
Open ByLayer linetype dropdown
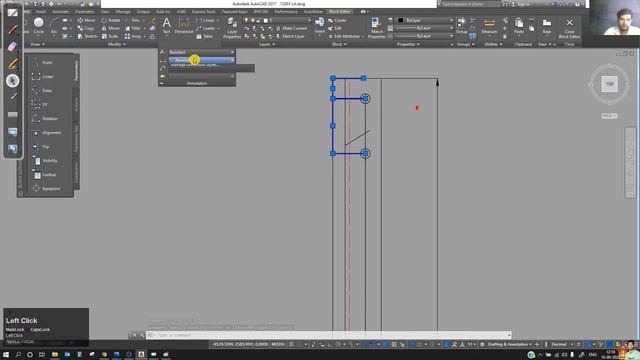click(x=425, y=36)
